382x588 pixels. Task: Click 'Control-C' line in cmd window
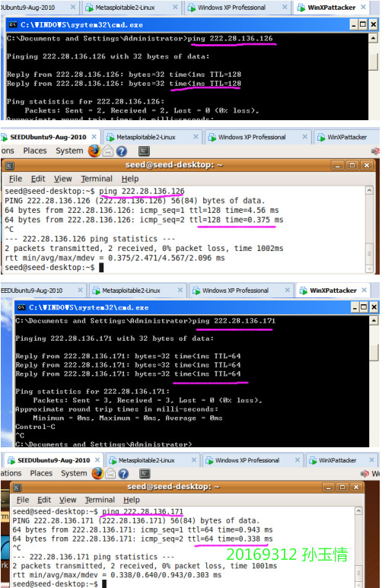[x=35, y=427]
